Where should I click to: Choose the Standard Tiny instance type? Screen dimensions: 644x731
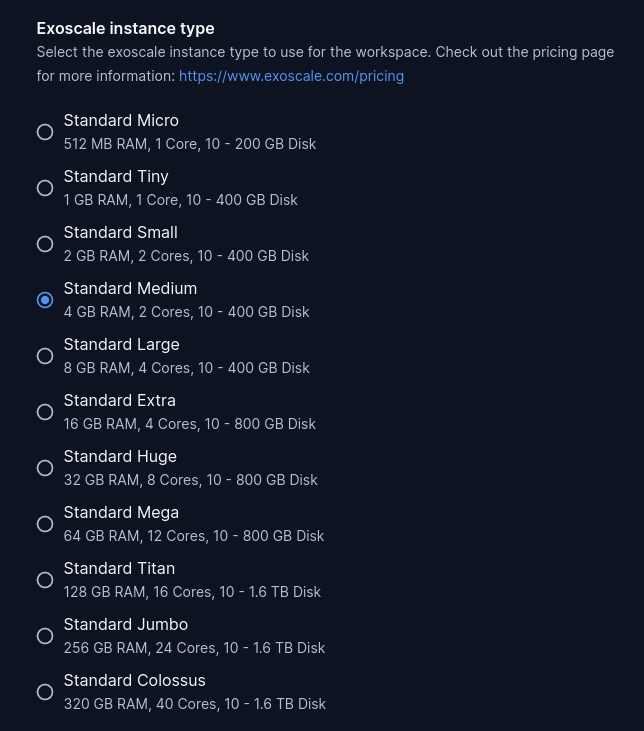click(45, 188)
